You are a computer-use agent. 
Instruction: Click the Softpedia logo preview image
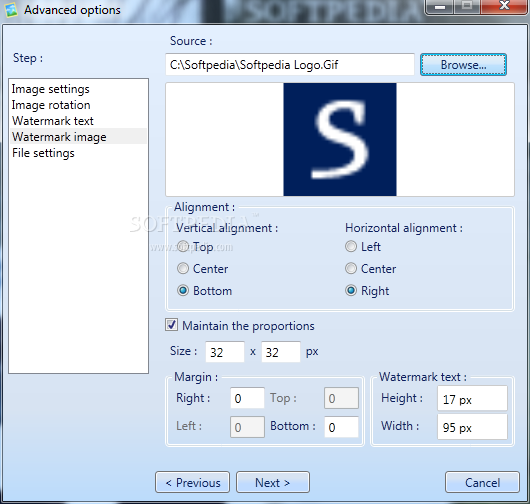click(340, 139)
